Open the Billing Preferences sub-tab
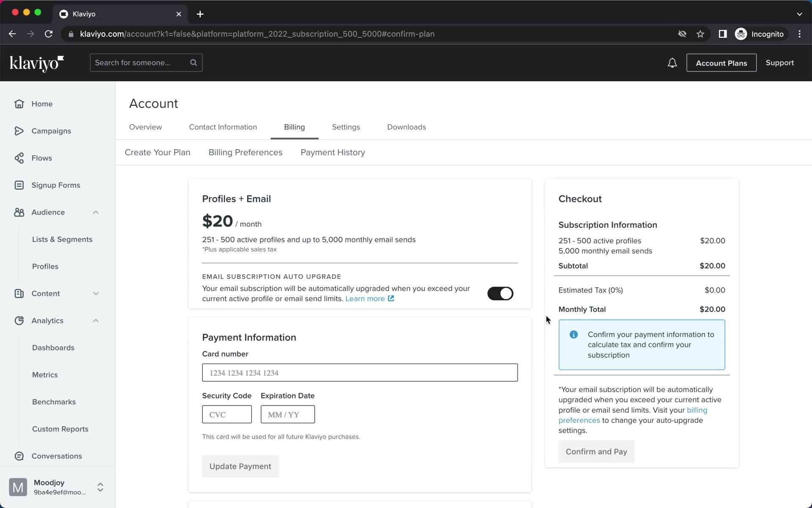 pos(245,152)
